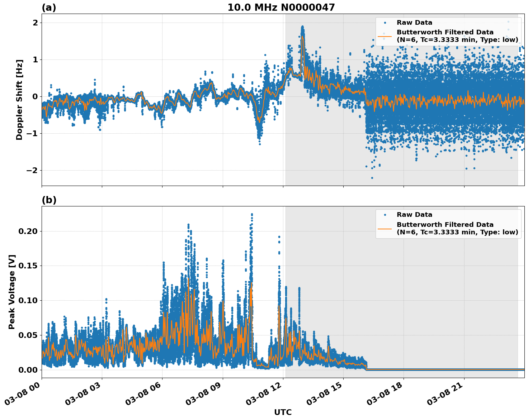Select the negative Doppler dip near 03-08 12

tap(259, 122)
